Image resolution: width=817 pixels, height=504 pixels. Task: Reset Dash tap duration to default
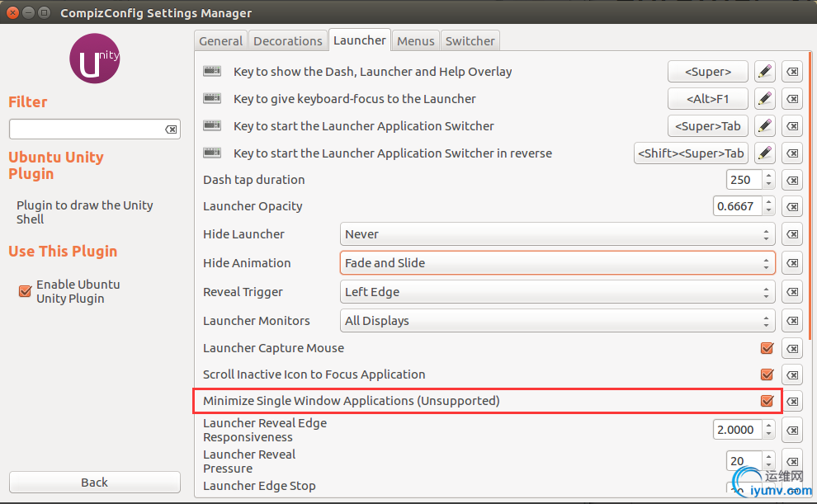[792, 180]
